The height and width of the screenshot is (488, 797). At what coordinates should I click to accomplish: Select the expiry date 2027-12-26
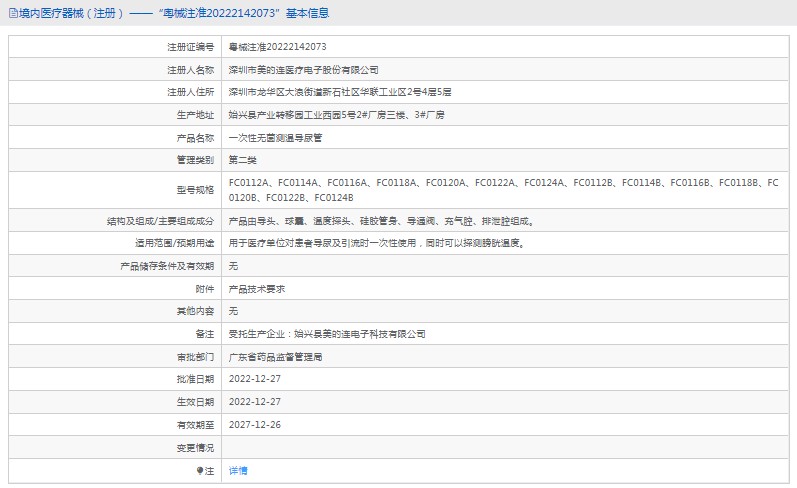point(255,424)
